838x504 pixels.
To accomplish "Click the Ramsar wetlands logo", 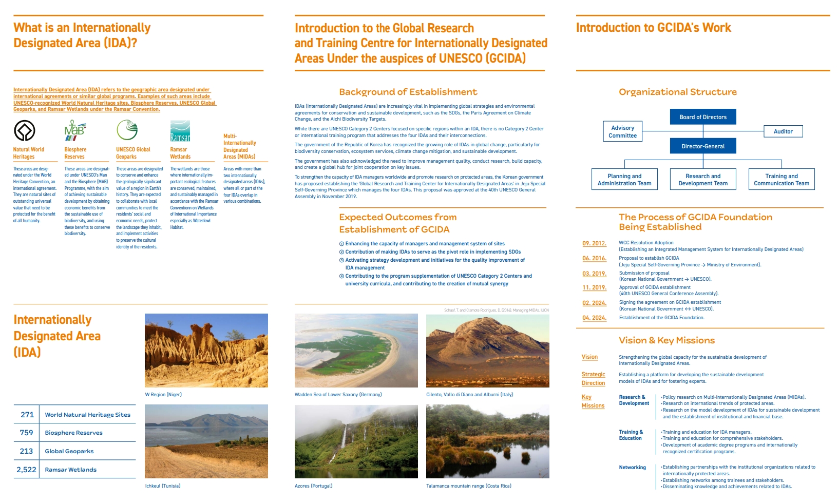I will click(x=180, y=131).
